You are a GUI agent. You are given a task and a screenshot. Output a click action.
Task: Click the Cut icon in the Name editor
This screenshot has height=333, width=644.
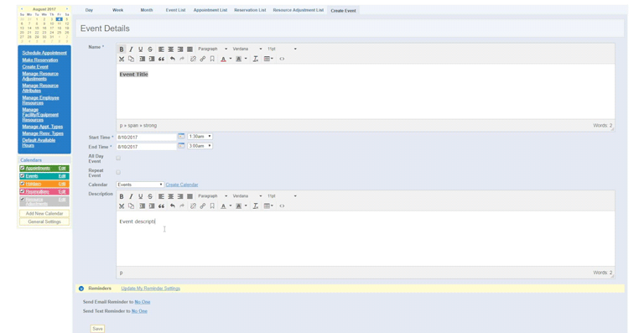click(122, 59)
